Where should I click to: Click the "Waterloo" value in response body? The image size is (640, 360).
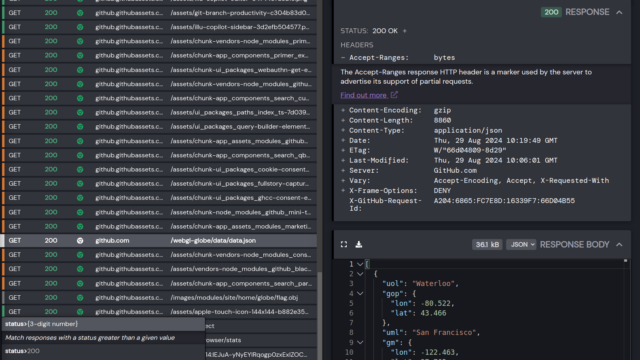point(433,284)
